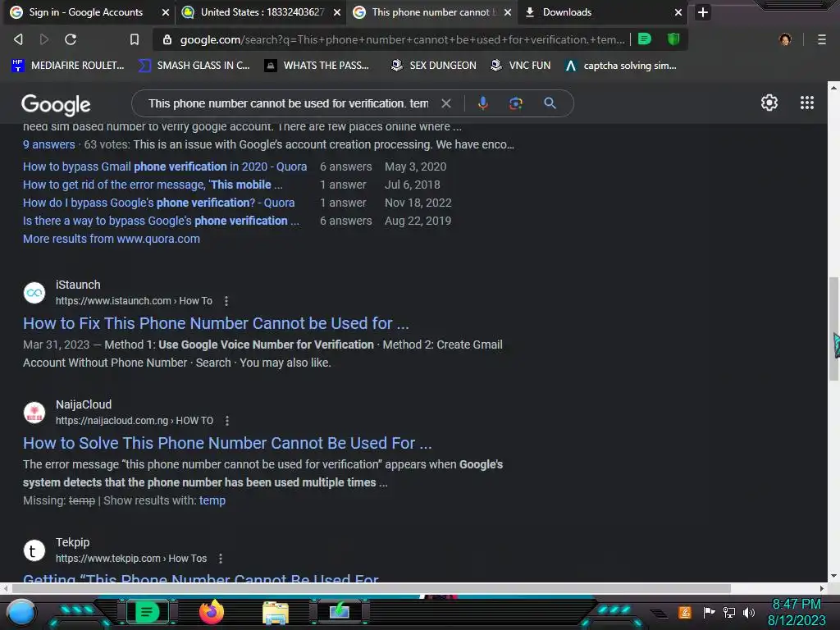Viewport: 840px width, 630px height.
Task: Click the page vertical scrollbar thumb
Action: point(833,328)
